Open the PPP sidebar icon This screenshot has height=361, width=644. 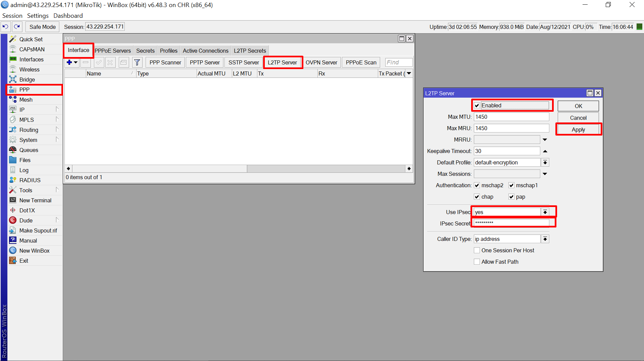click(13, 90)
